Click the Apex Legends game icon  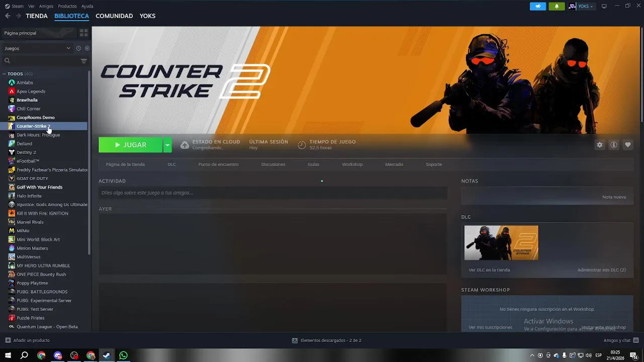click(12, 91)
